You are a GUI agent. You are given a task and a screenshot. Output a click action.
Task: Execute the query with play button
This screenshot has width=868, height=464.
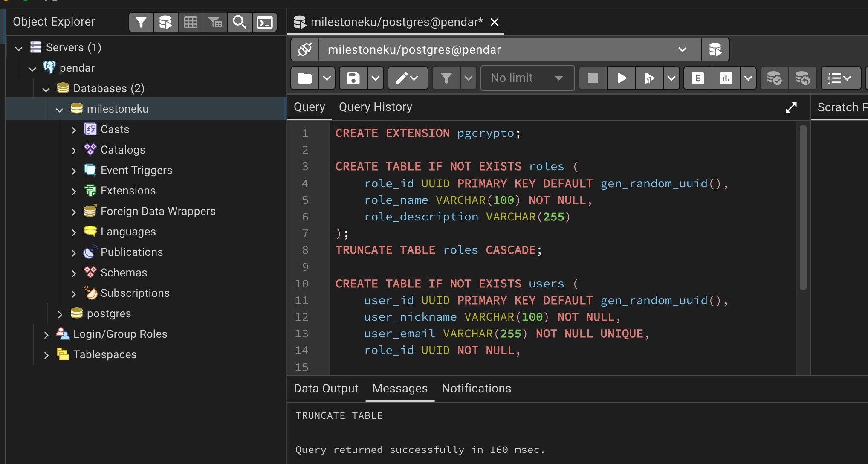621,78
